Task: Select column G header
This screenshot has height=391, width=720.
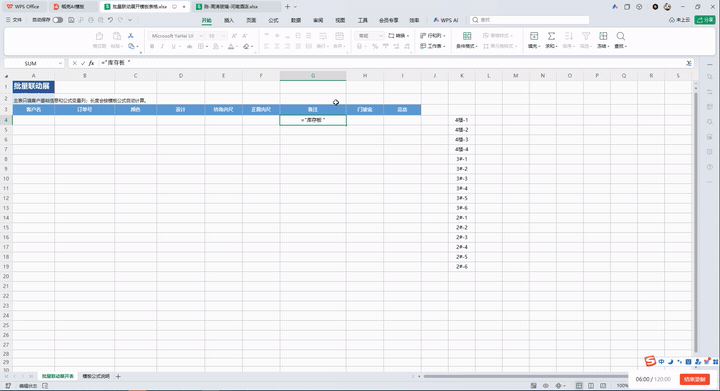Action: pos(313,76)
